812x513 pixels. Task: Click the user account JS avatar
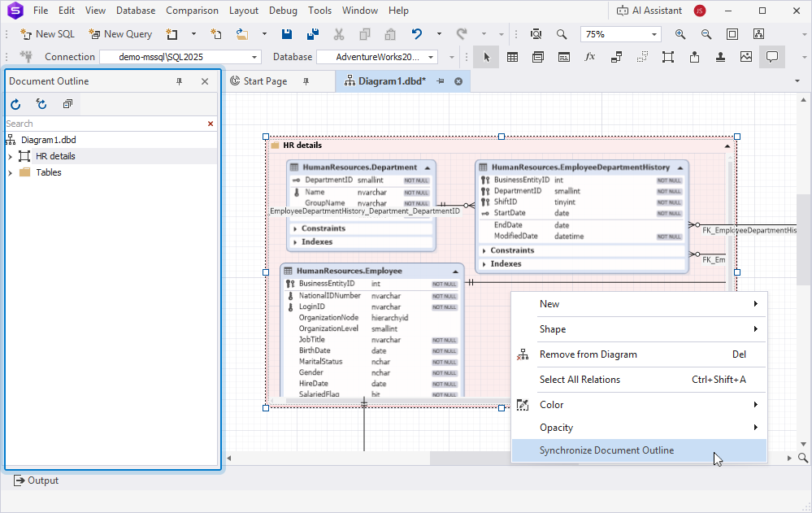point(700,11)
